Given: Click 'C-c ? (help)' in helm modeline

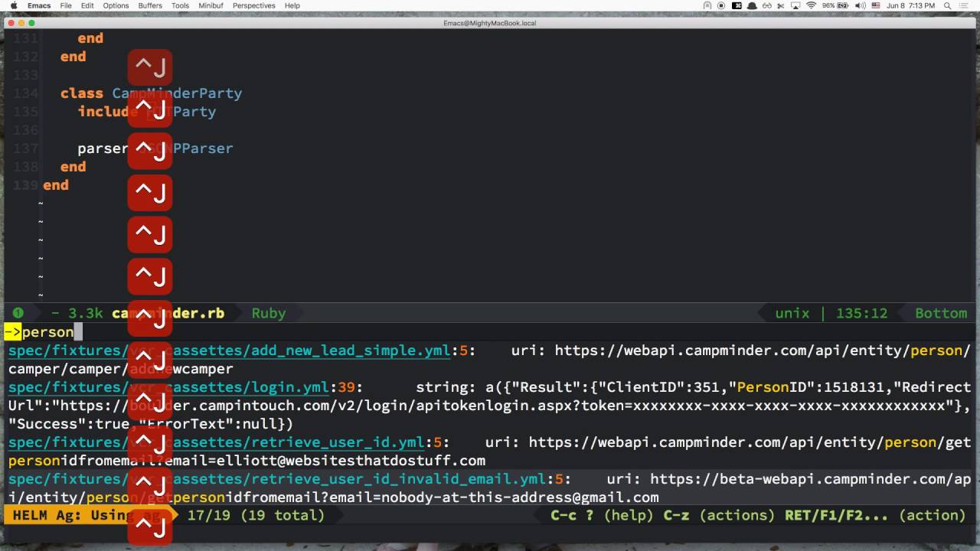Looking at the screenshot, I should (602, 515).
